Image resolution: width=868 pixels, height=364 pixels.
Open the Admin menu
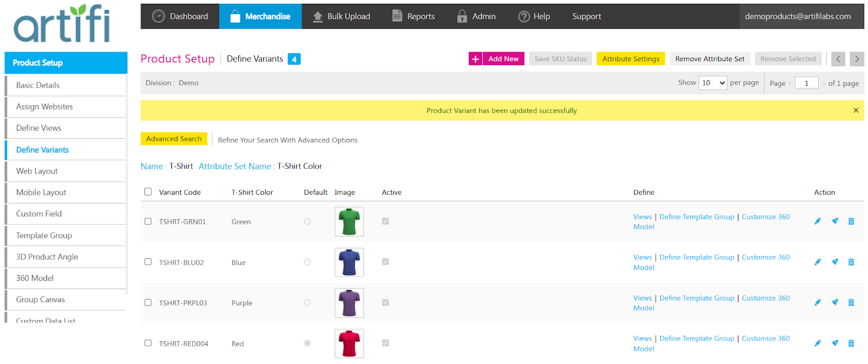(476, 16)
